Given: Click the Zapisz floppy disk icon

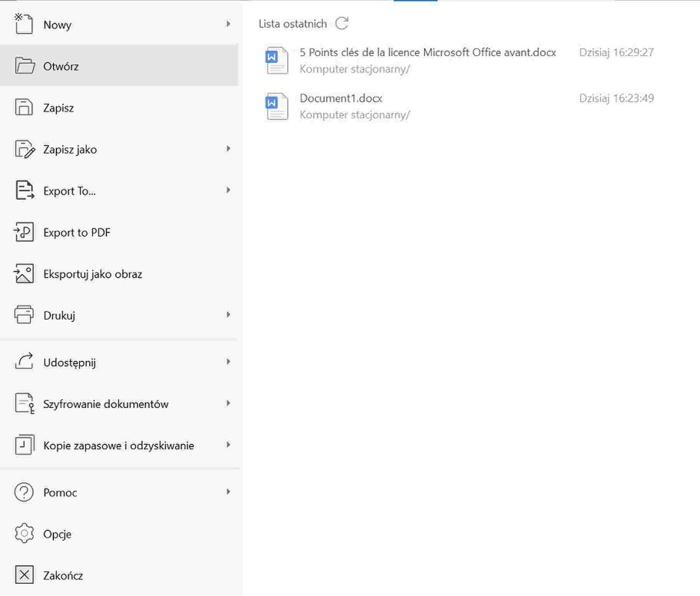Looking at the screenshot, I should [24, 107].
